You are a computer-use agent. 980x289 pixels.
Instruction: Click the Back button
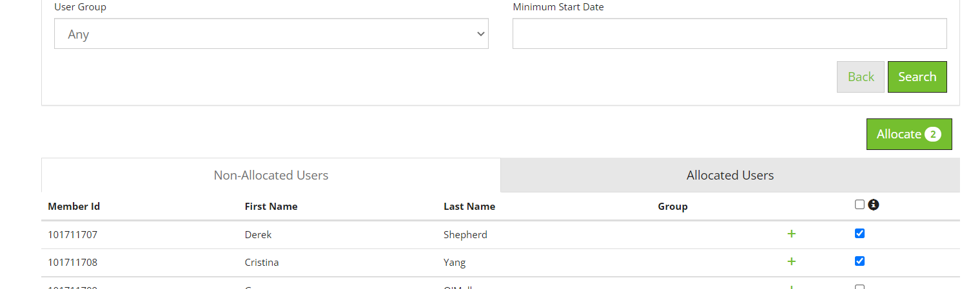861,77
